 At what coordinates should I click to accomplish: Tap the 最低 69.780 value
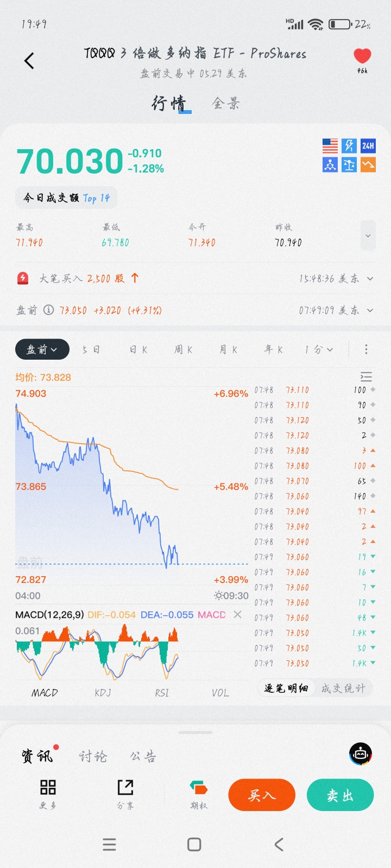pos(116,242)
